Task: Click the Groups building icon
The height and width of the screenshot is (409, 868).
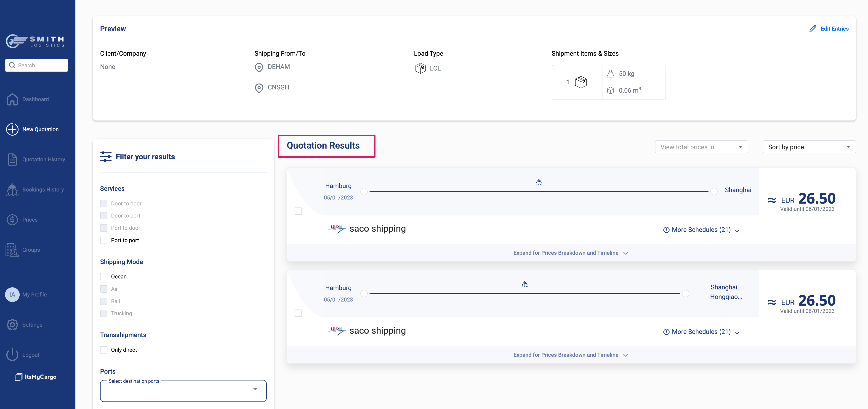Action: pyautogui.click(x=13, y=250)
